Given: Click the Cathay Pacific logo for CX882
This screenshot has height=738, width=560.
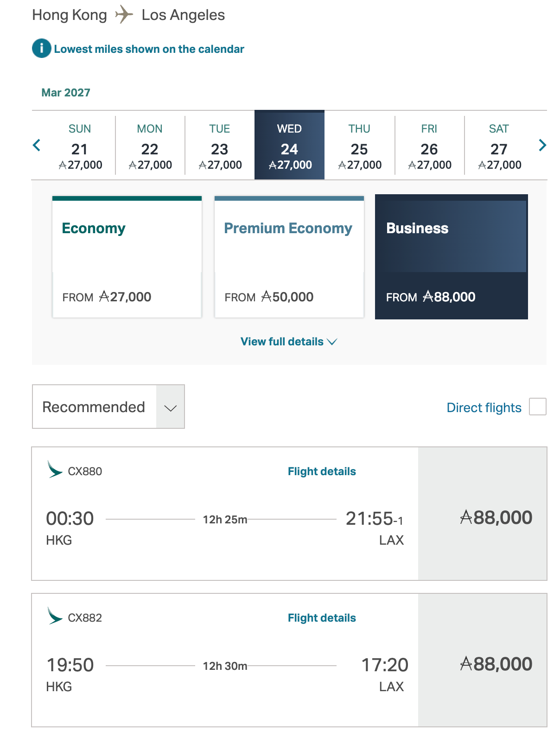Looking at the screenshot, I should (x=55, y=616).
